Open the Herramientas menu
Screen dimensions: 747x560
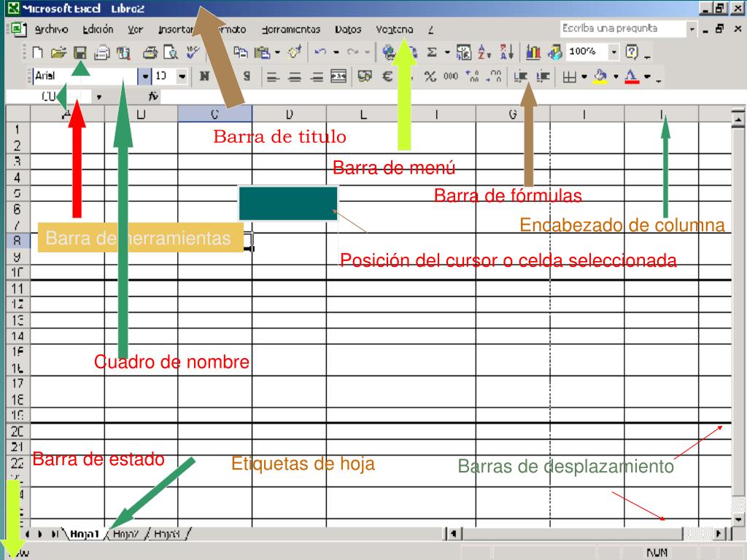click(291, 29)
